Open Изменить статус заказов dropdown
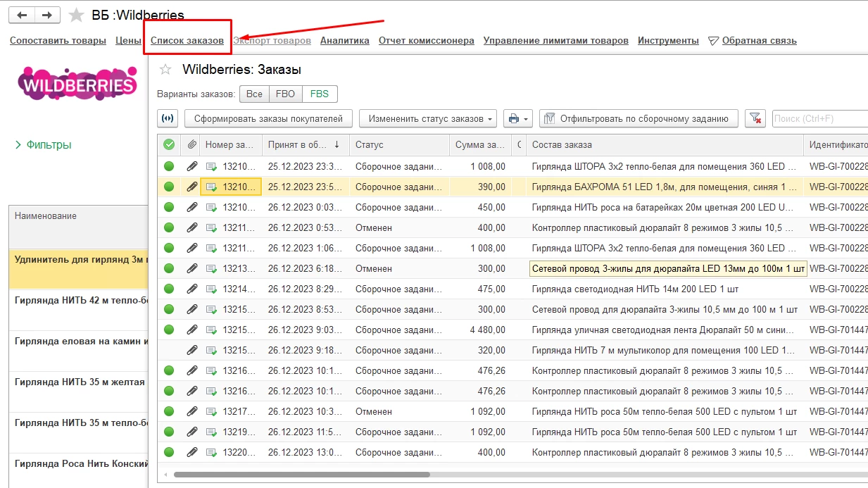The height and width of the screenshot is (488, 868). pos(427,118)
